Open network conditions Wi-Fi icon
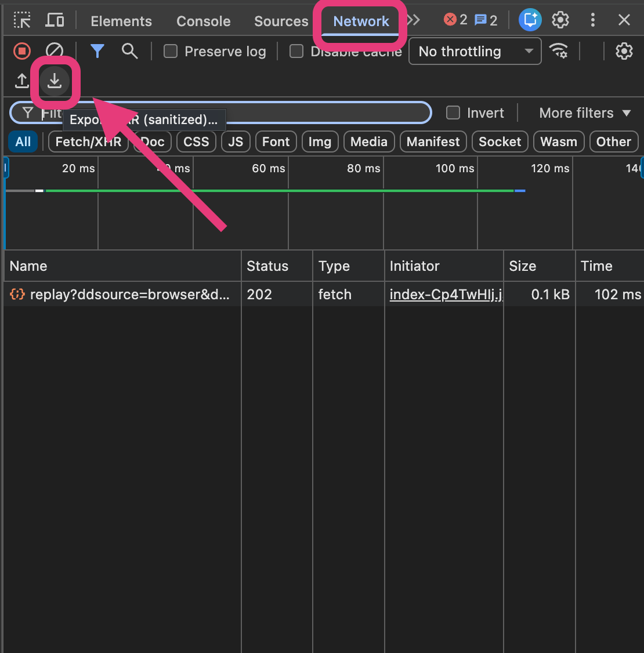644x653 pixels. click(x=559, y=51)
